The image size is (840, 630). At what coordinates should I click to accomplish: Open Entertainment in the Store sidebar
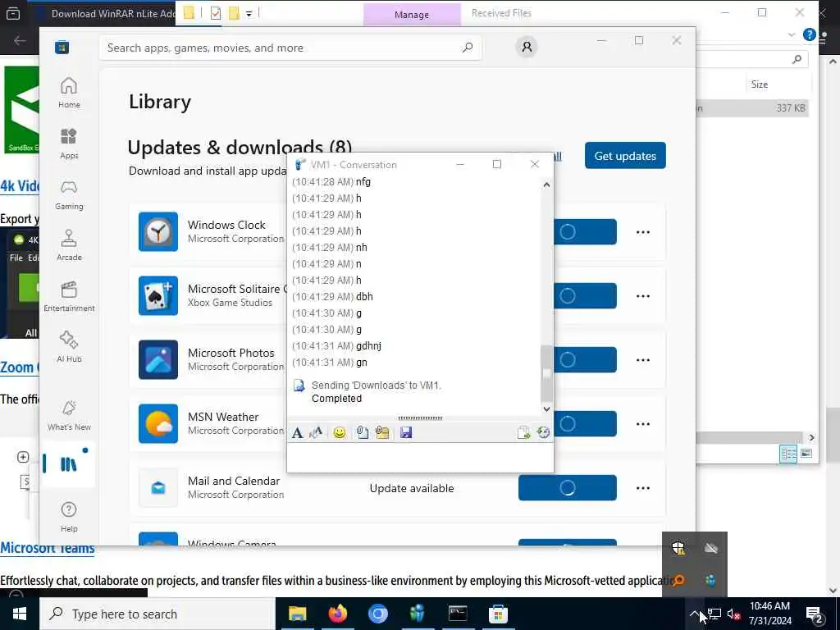coord(69,296)
